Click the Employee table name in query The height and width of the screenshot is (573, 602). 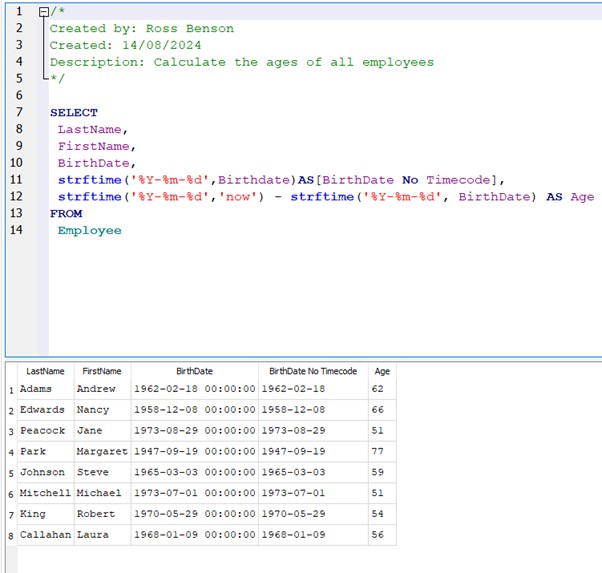89,231
